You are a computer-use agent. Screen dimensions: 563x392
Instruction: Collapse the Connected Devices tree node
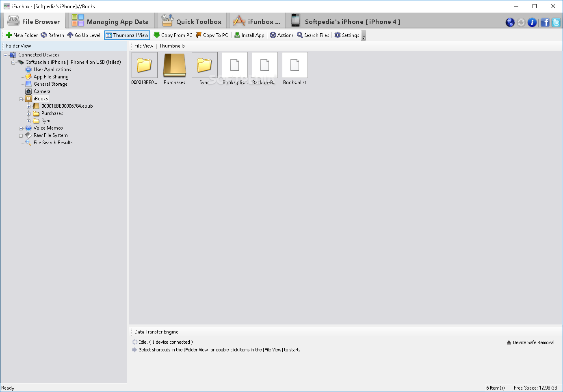tap(6, 55)
